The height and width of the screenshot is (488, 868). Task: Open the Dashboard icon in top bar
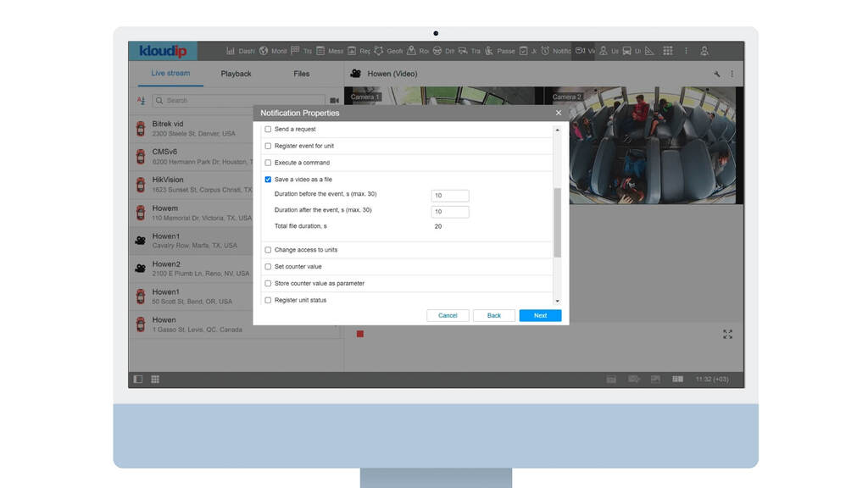click(231, 51)
